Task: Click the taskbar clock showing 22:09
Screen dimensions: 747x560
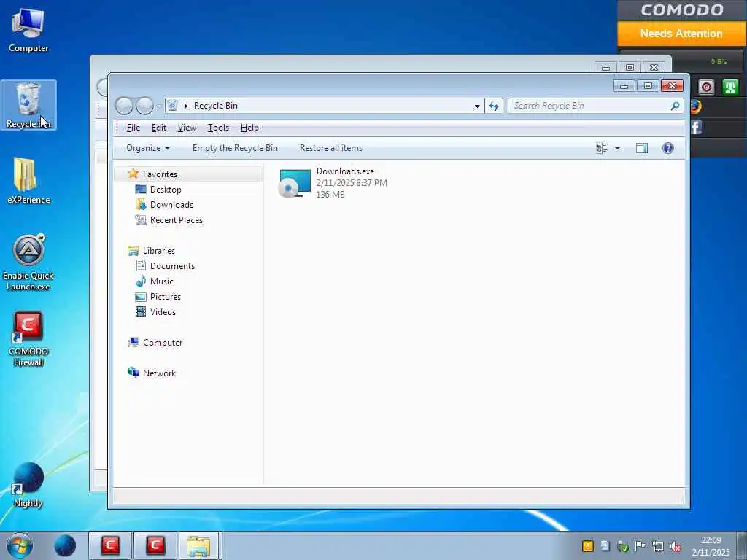Action: coord(711,546)
